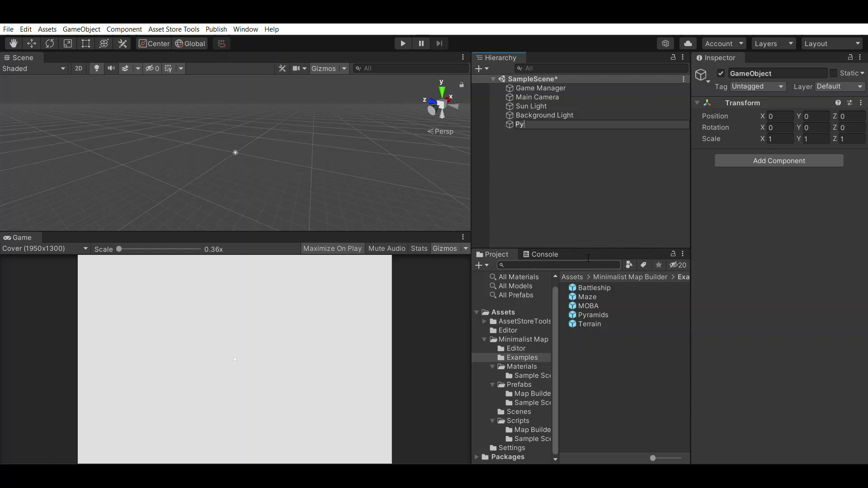
Task: Toggle Maximize On Play
Action: (332, 249)
